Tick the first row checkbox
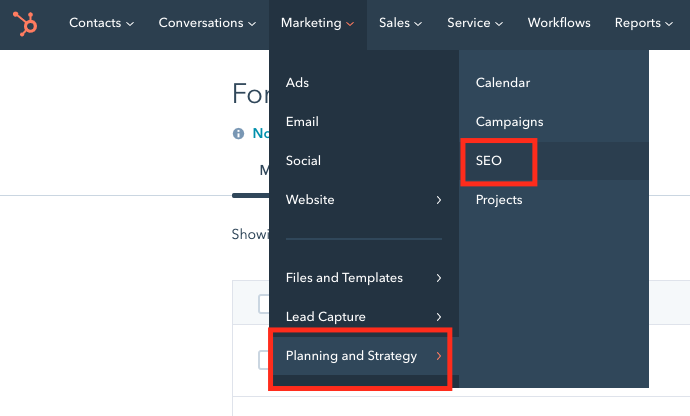Viewport: 690px width, 416px height. 264,360
